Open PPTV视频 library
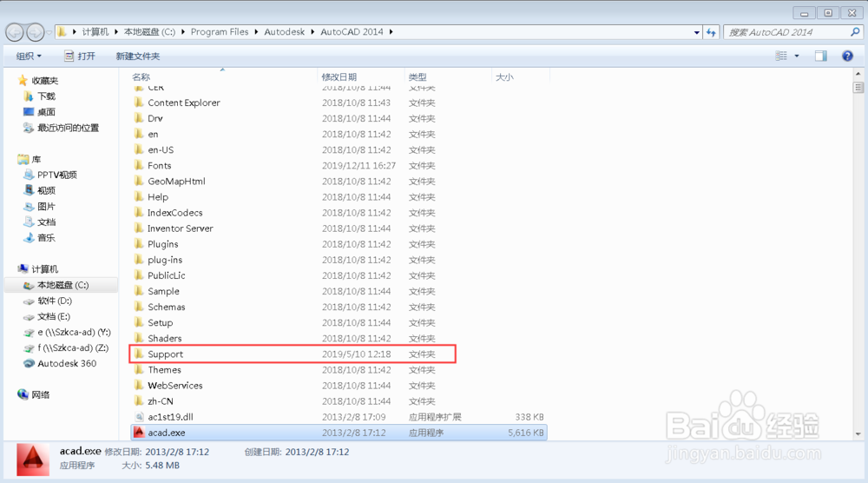Viewport: 868px width, 483px height. coord(57,175)
